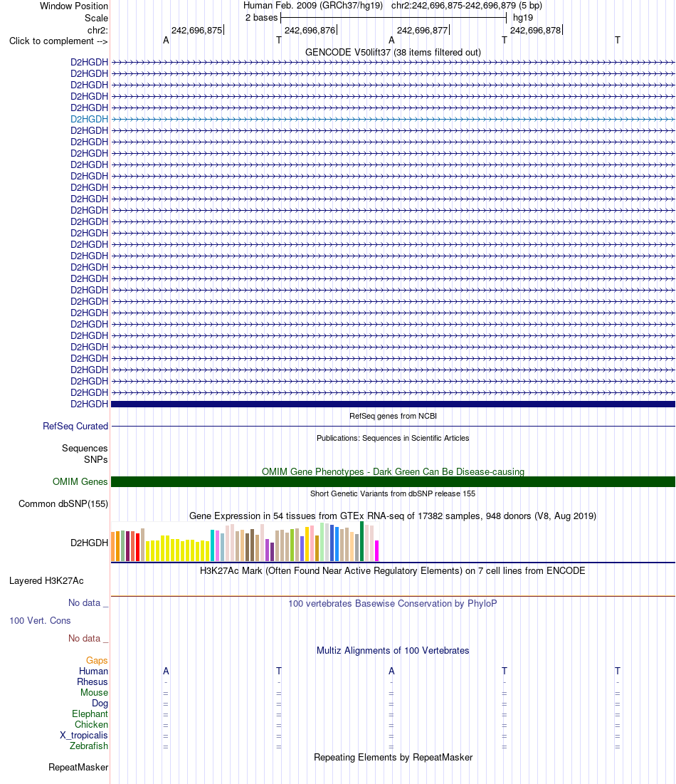Click the 'Human Feb. 2009 (GRCh37/hg19)' title
The height and width of the screenshot is (784, 676).
313,6
